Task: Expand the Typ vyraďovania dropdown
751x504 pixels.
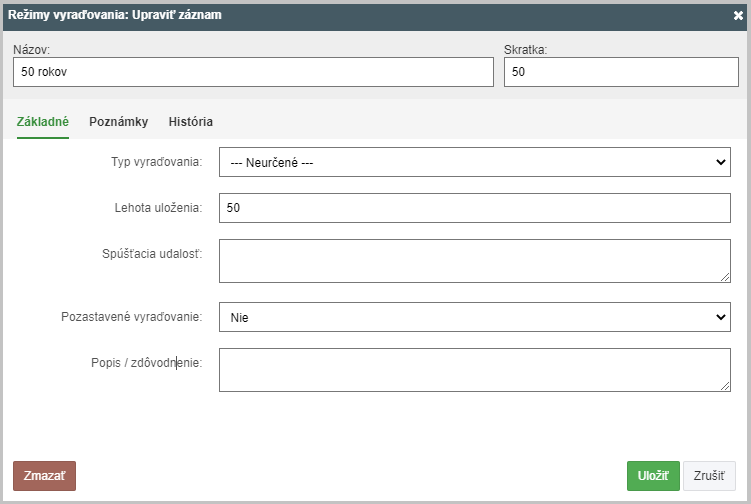Action: [x=475, y=162]
